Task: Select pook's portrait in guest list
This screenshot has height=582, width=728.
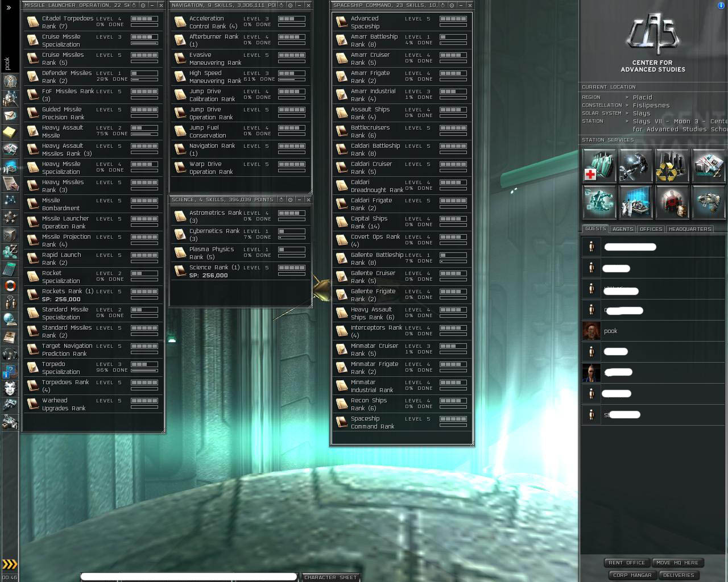Action: point(591,331)
